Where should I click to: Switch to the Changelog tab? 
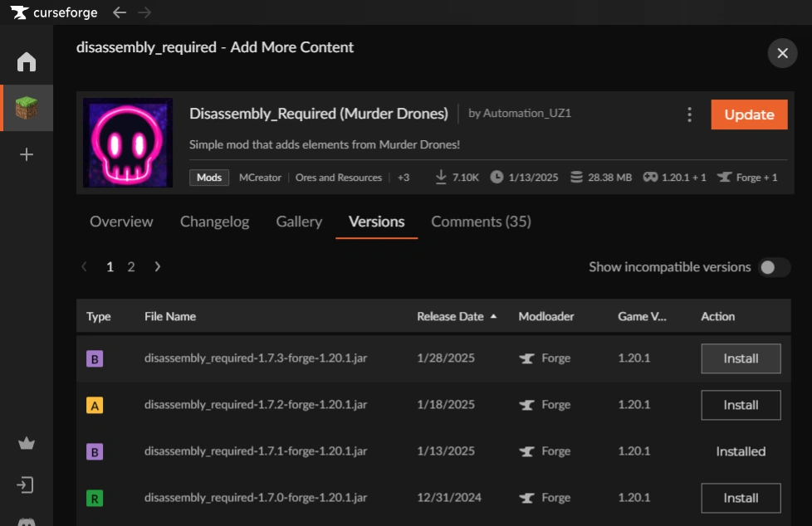click(x=214, y=222)
